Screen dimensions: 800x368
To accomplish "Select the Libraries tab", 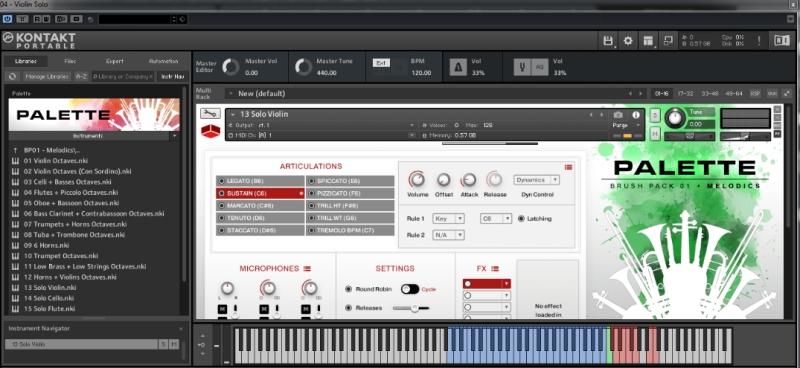I will (x=26, y=61).
